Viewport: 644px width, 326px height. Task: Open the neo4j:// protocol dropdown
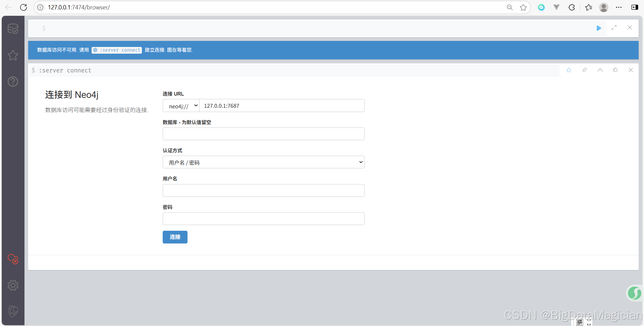click(181, 106)
